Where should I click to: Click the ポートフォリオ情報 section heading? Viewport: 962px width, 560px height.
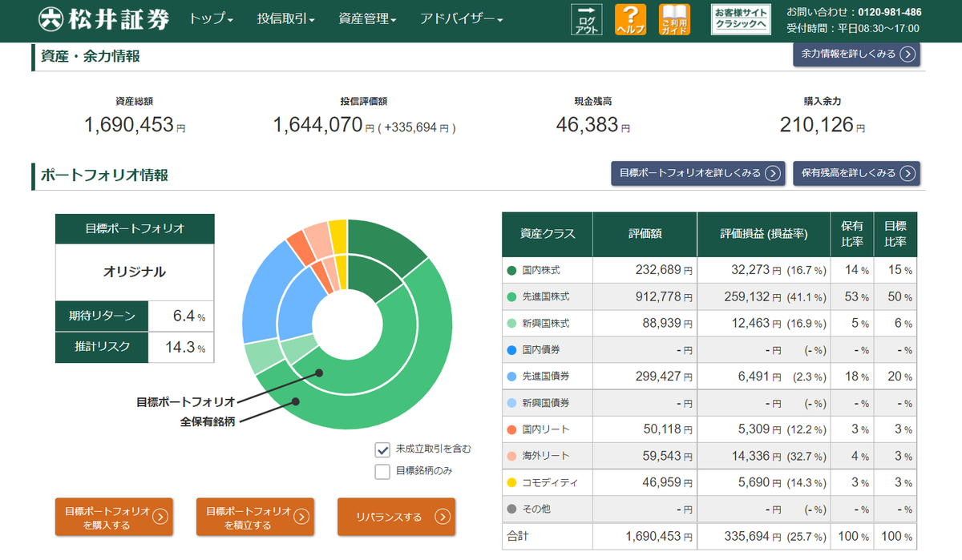104,175
